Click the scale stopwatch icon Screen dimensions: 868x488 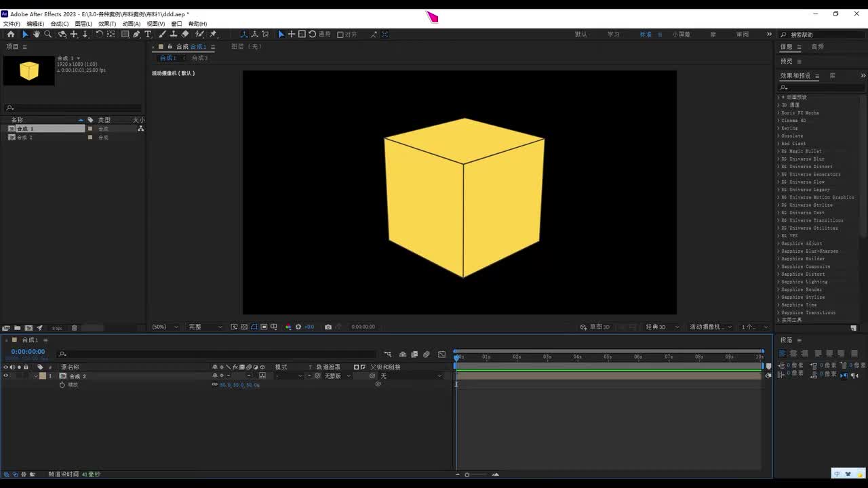62,384
